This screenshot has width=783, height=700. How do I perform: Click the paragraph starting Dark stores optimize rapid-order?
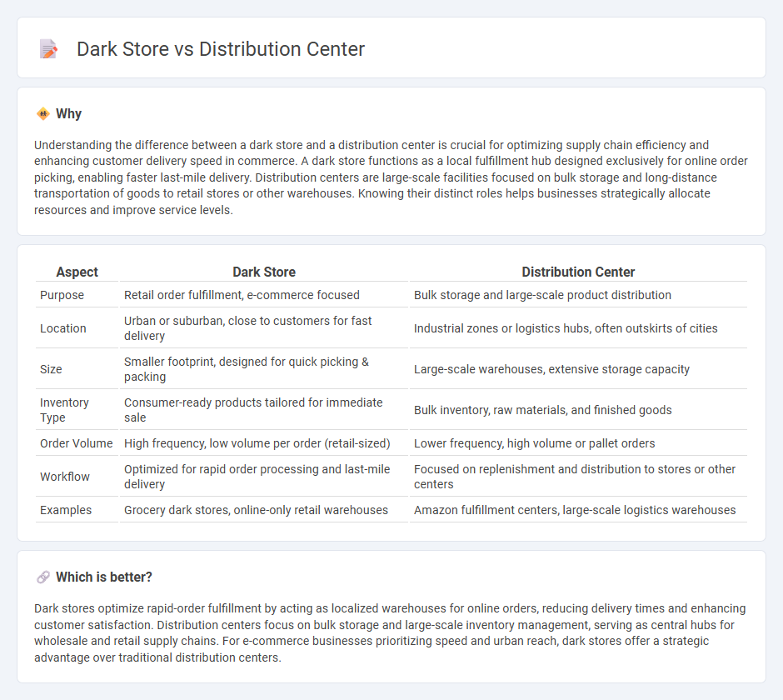tap(390, 632)
